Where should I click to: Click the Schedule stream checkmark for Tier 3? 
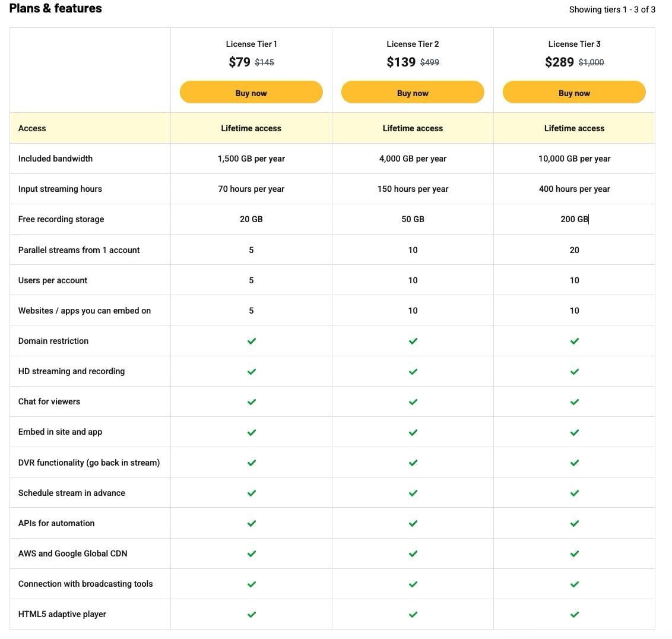(574, 492)
